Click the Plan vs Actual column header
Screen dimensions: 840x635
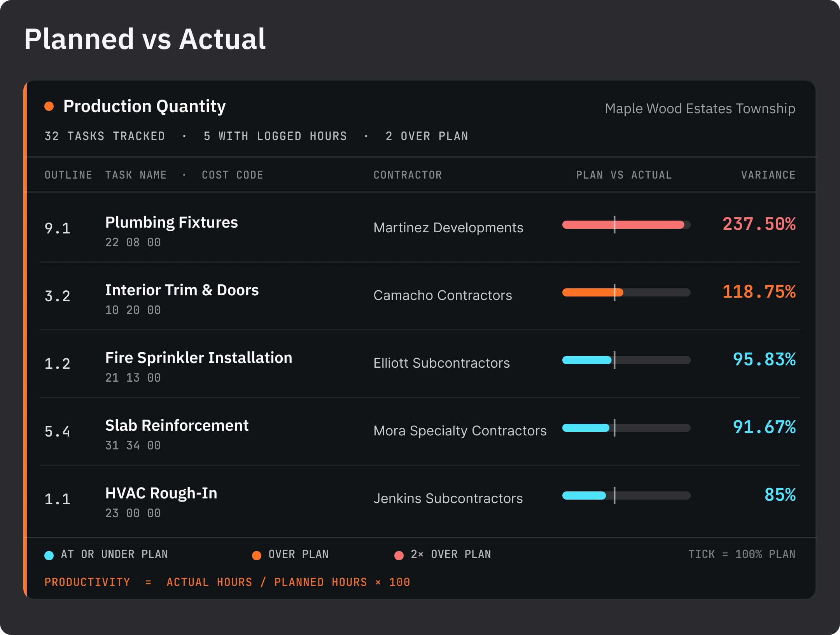click(624, 175)
